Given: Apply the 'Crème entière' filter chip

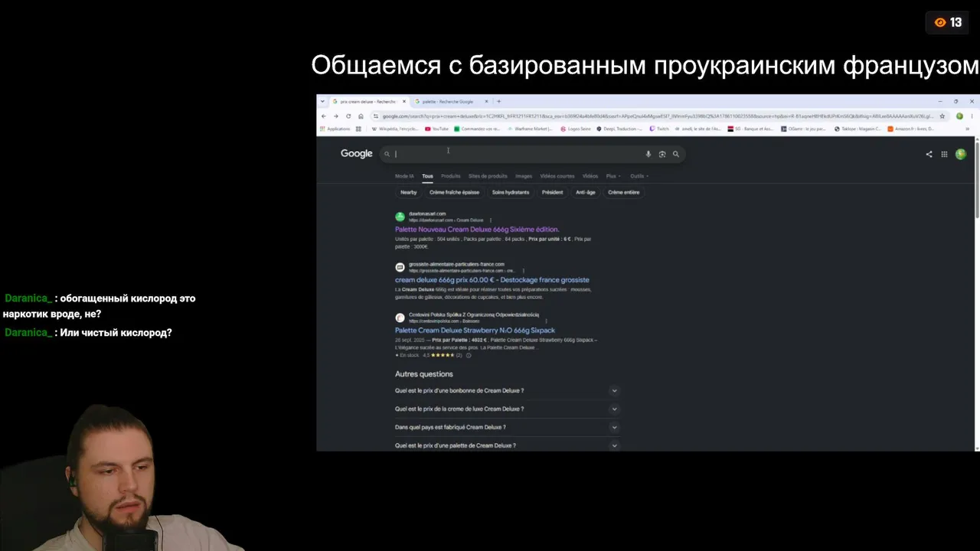Looking at the screenshot, I should [x=624, y=193].
